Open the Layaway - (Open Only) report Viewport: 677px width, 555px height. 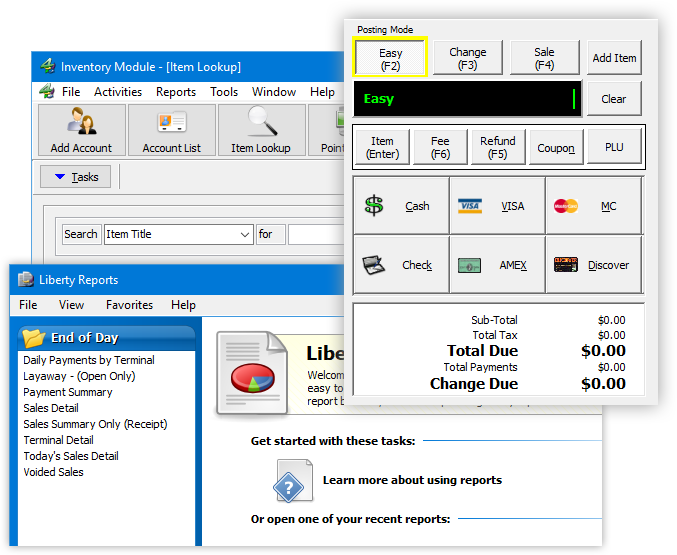pyautogui.click(x=79, y=376)
